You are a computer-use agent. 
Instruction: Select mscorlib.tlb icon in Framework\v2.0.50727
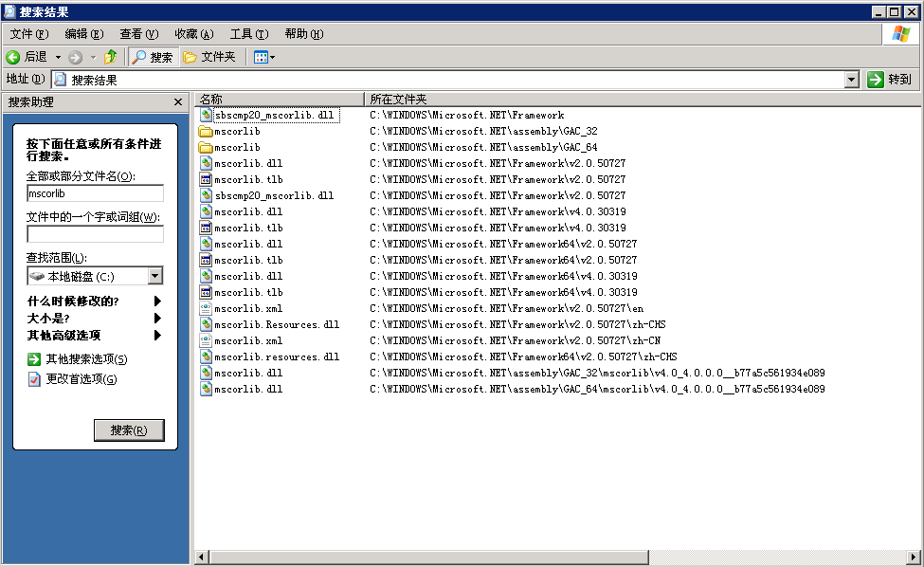(206, 179)
